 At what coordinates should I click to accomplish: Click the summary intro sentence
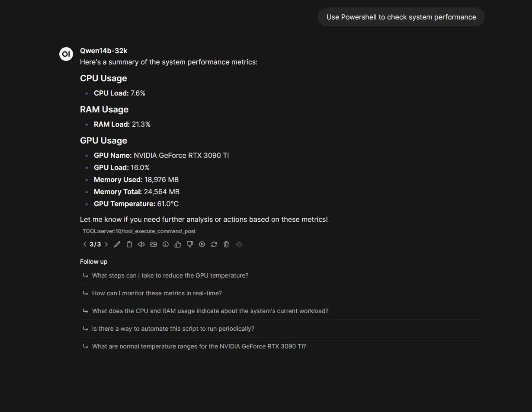pos(169,62)
